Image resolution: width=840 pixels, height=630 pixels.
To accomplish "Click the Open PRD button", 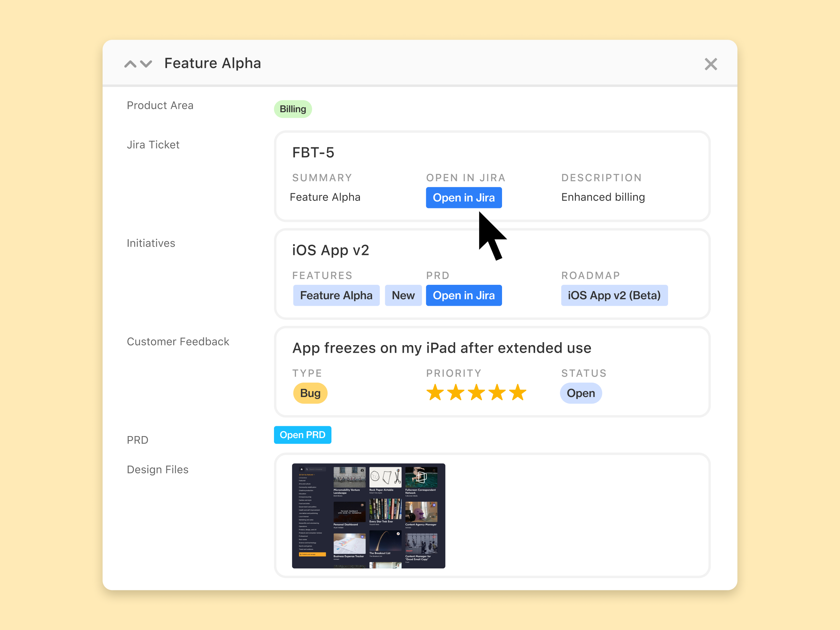I will (x=302, y=435).
